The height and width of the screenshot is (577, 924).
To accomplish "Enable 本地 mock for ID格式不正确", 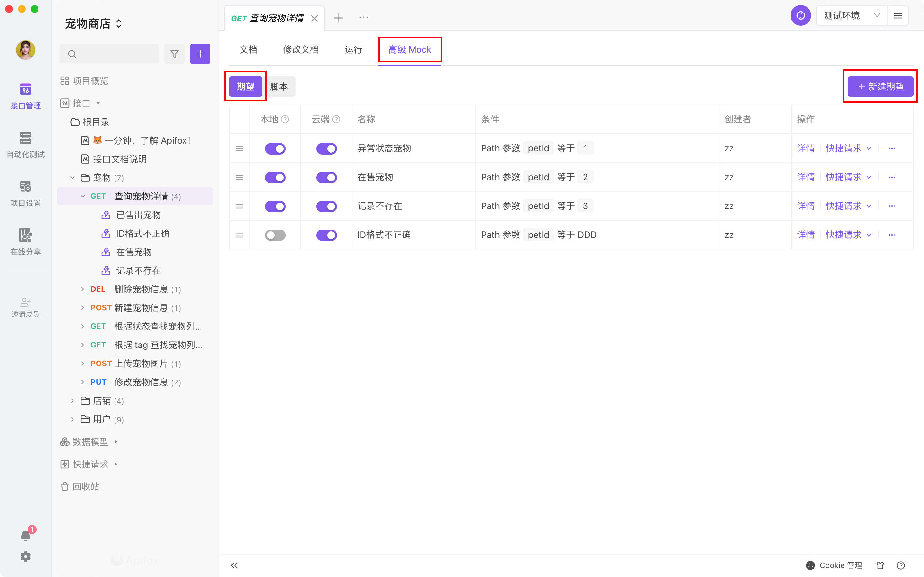I will tap(275, 235).
